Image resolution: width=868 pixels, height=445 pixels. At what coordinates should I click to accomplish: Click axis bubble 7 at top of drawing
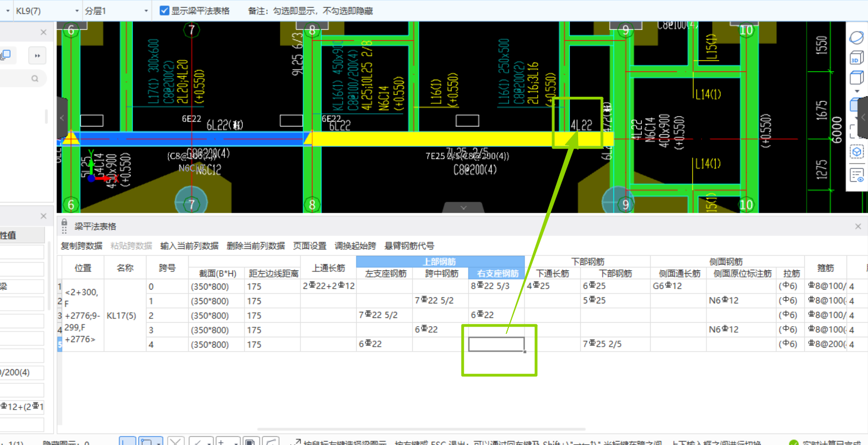[191, 29]
